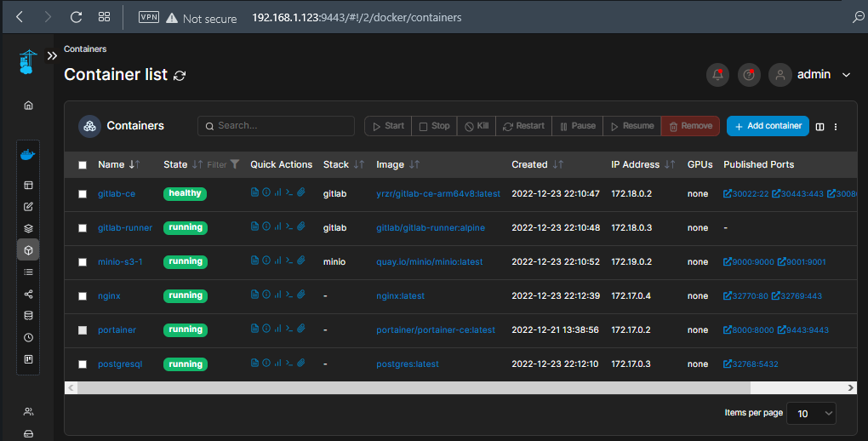Check the nginx row checkbox
The image size is (868, 441).
(83, 296)
